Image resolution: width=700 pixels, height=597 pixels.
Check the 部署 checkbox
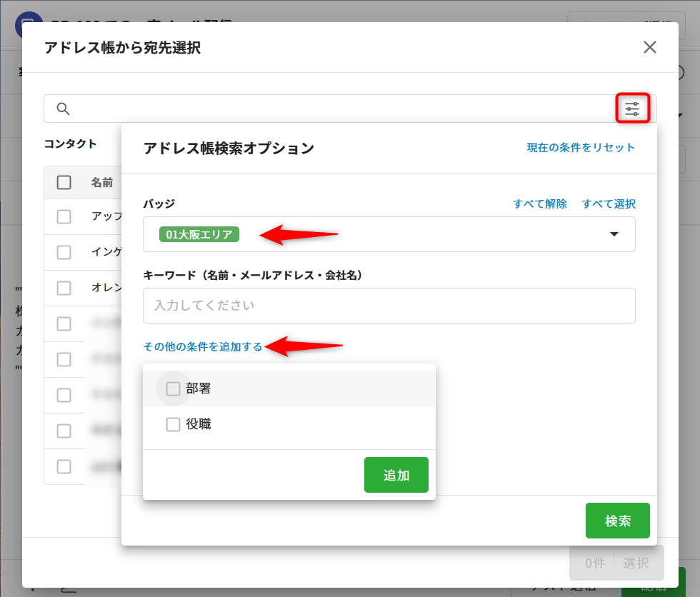[x=173, y=388]
